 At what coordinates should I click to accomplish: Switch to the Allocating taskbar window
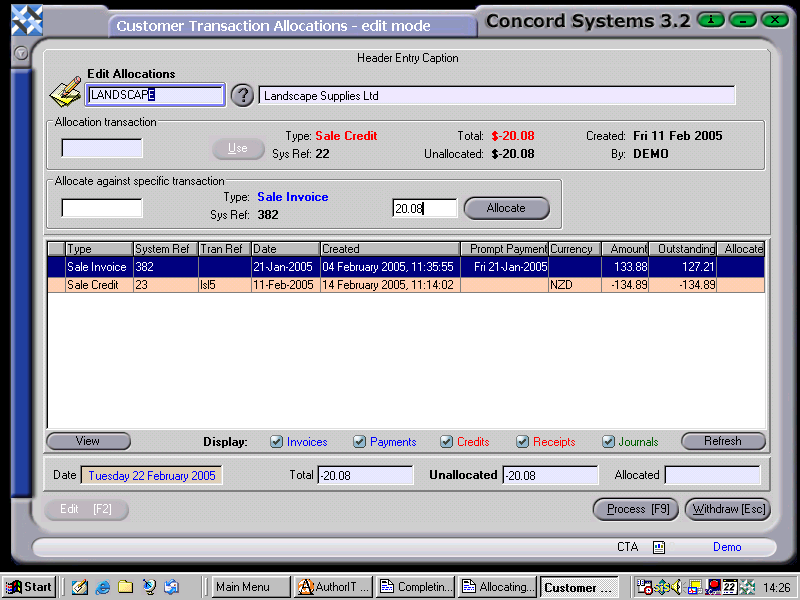pos(497,587)
